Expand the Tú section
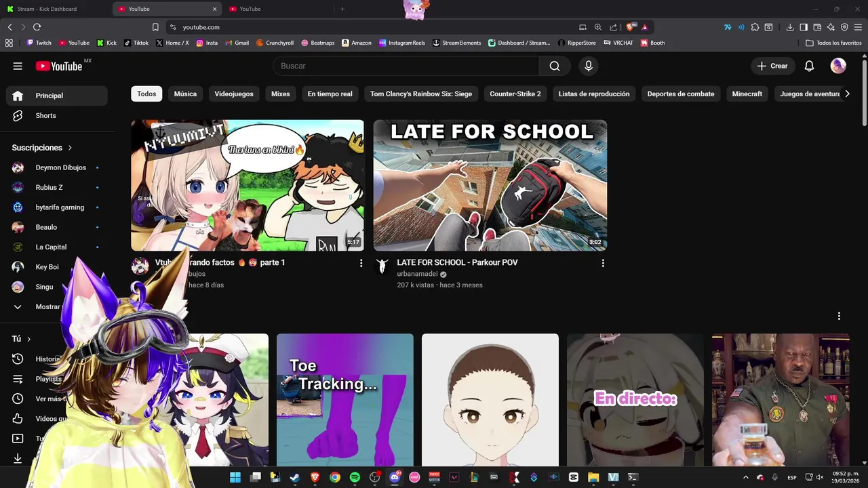This screenshot has width=868, height=488. coord(21,339)
